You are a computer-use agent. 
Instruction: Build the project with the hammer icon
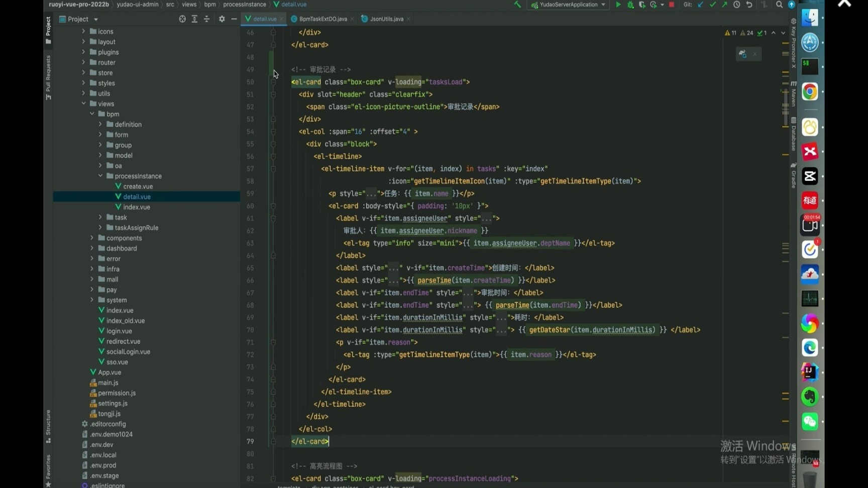click(x=517, y=5)
